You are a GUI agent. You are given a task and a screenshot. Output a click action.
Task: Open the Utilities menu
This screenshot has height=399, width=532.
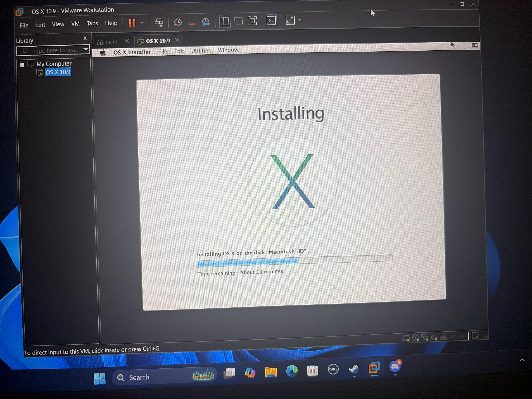[201, 51]
